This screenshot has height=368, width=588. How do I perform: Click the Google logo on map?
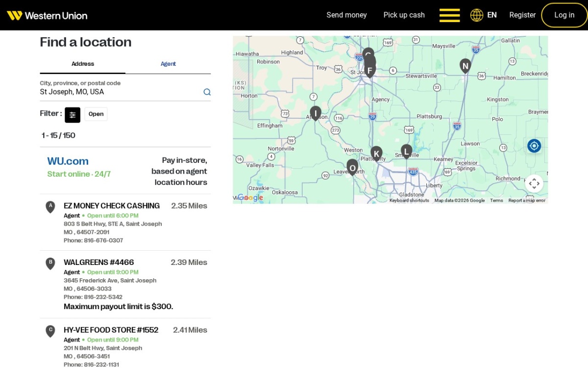click(x=250, y=198)
